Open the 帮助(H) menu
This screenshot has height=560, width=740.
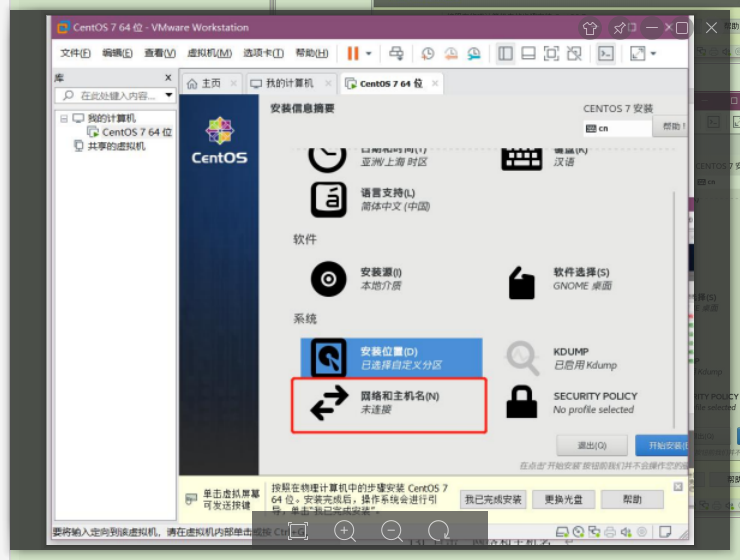tap(311, 53)
